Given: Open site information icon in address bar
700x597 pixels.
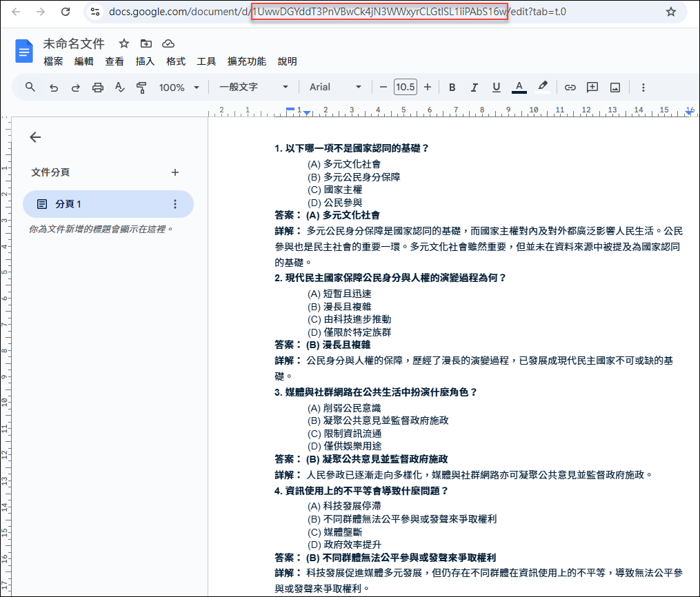Looking at the screenshot, I should click(x=94, y=12).
